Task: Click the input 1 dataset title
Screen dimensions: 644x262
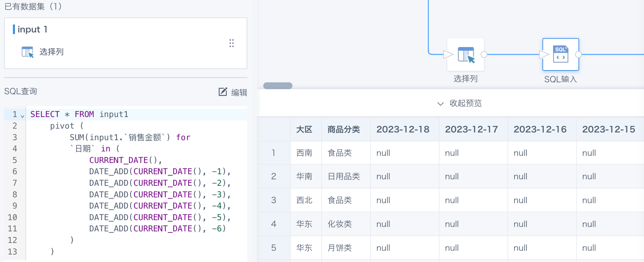Action: (x=32, y=29)
